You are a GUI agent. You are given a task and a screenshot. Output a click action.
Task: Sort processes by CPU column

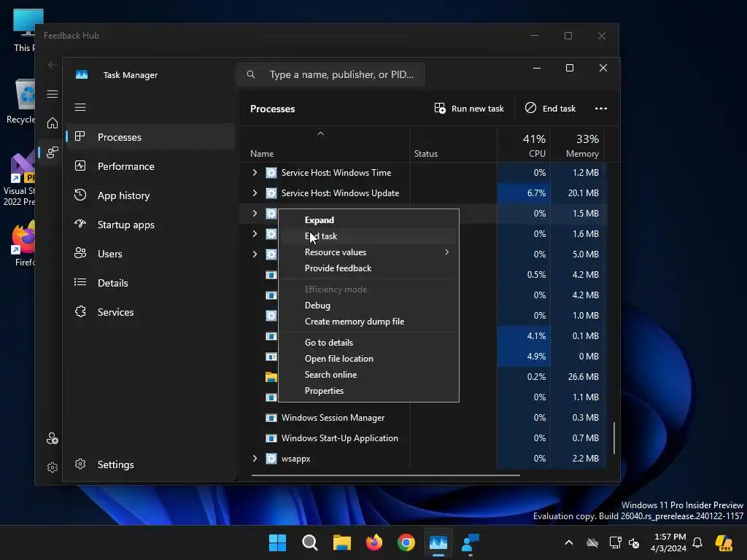(524, 146)
